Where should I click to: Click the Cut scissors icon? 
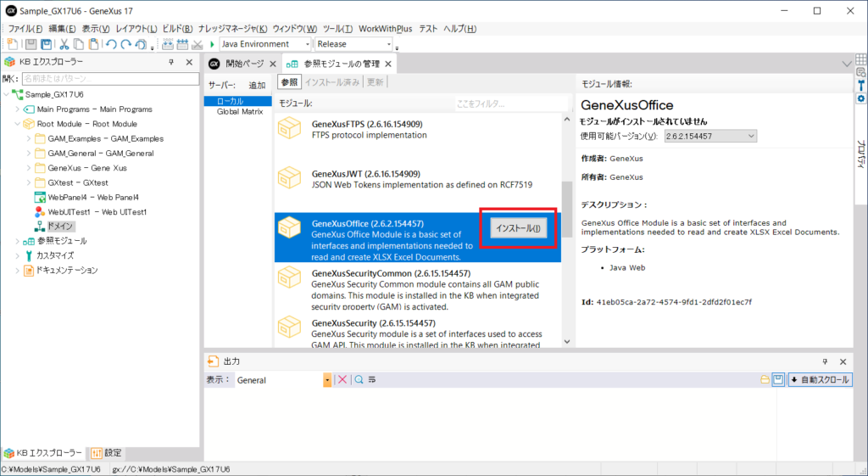[x=64, y=44]
